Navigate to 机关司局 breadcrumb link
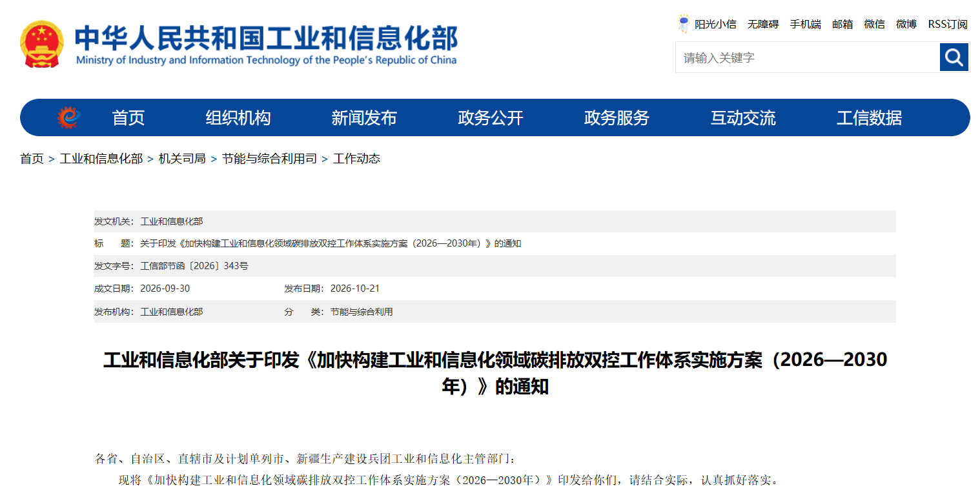Viewport: 980px width, 497px height. (182, 159)
